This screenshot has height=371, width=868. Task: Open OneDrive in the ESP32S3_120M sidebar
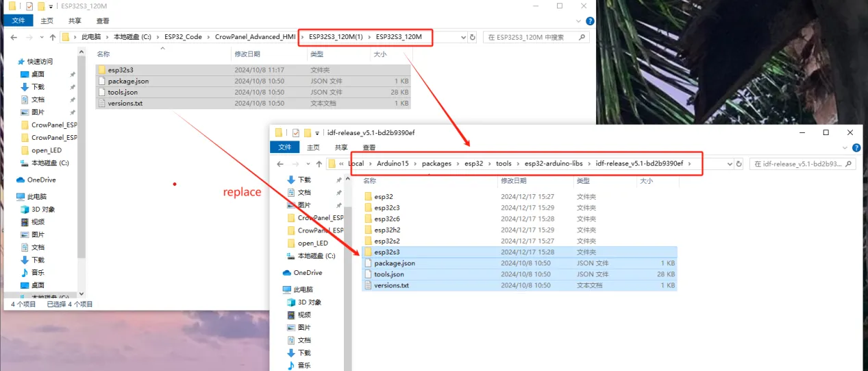(x=43, y=180)
